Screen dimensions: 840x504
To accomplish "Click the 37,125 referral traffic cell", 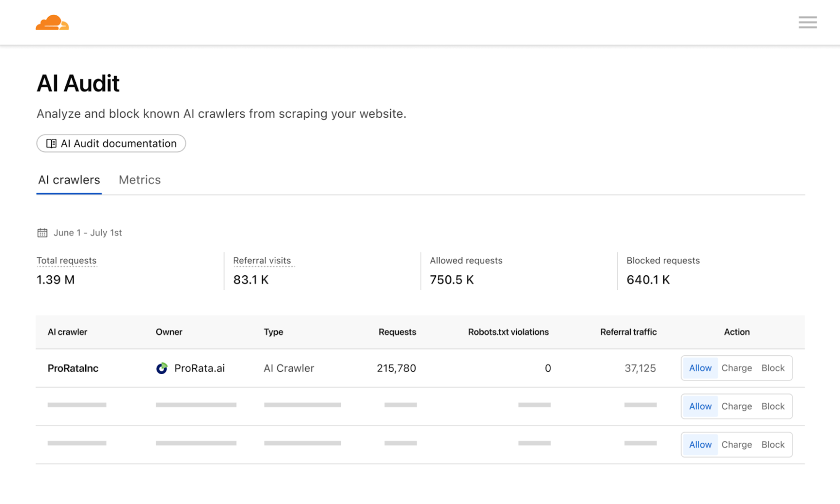I will click(x=640, y=368).
